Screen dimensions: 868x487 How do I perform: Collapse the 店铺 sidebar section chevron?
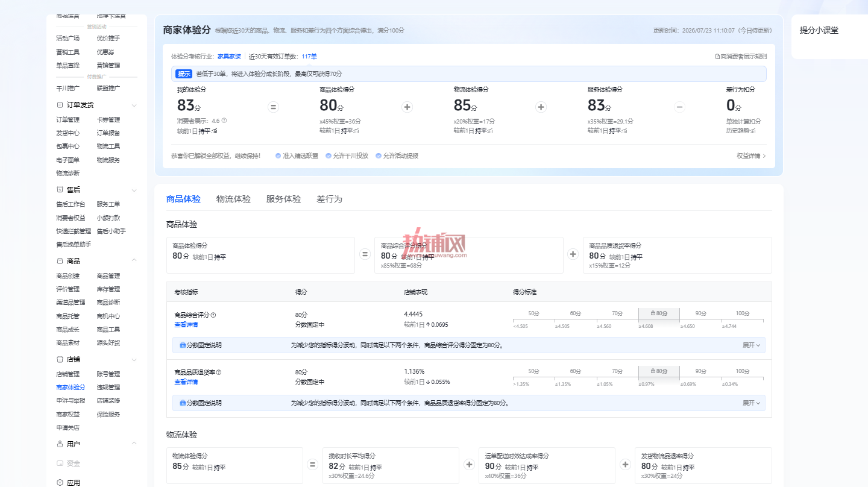coord(134,359)
